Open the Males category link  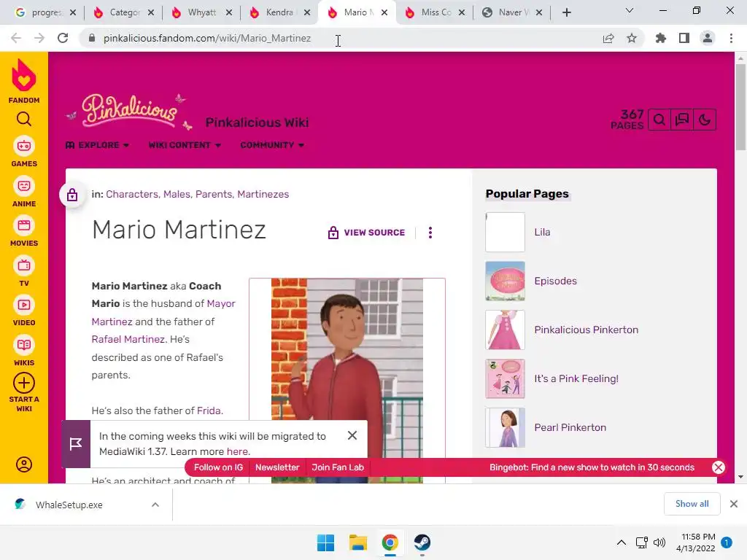pos(177,194)
